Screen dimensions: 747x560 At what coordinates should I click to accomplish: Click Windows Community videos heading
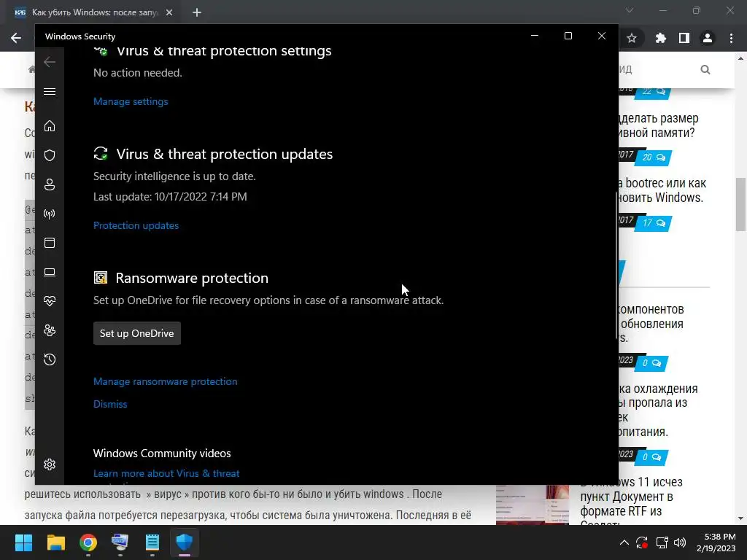pyautogui.click(x=162, y=454)
